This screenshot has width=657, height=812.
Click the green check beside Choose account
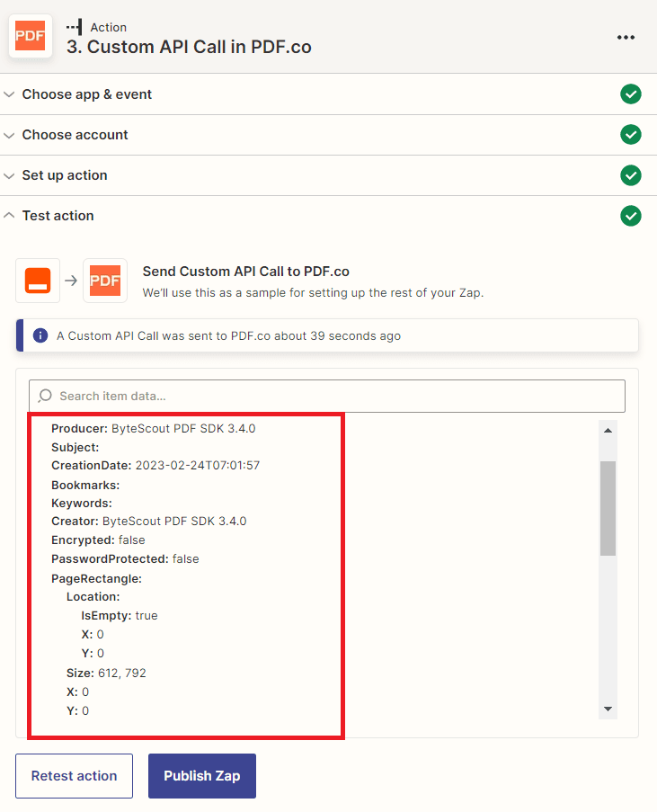pos(631,135)
